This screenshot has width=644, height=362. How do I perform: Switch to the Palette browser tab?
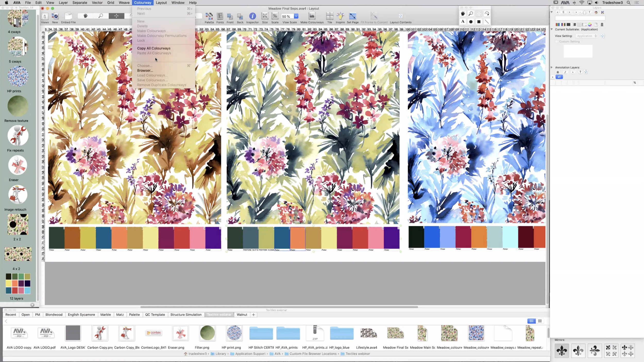point(134,315)
